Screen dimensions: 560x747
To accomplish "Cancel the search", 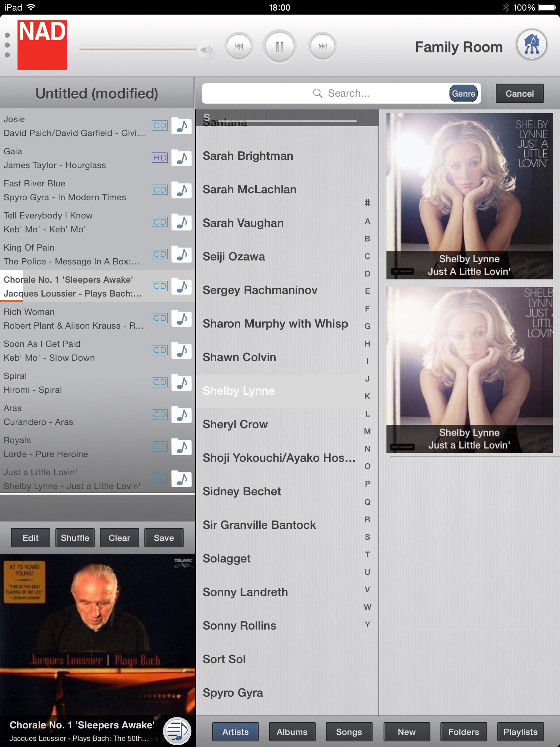I will tap(520, 94).
